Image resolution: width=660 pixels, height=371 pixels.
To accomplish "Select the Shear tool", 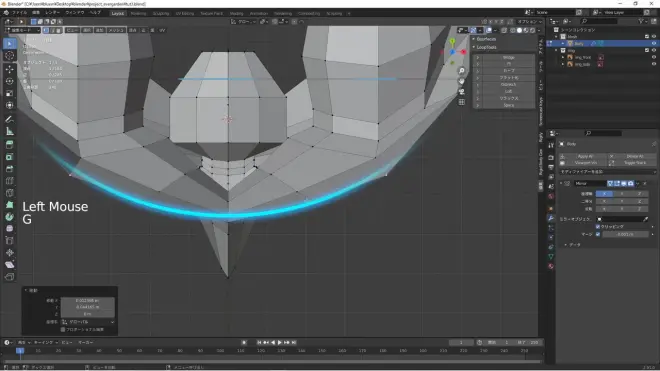I will tap(10, 265).
